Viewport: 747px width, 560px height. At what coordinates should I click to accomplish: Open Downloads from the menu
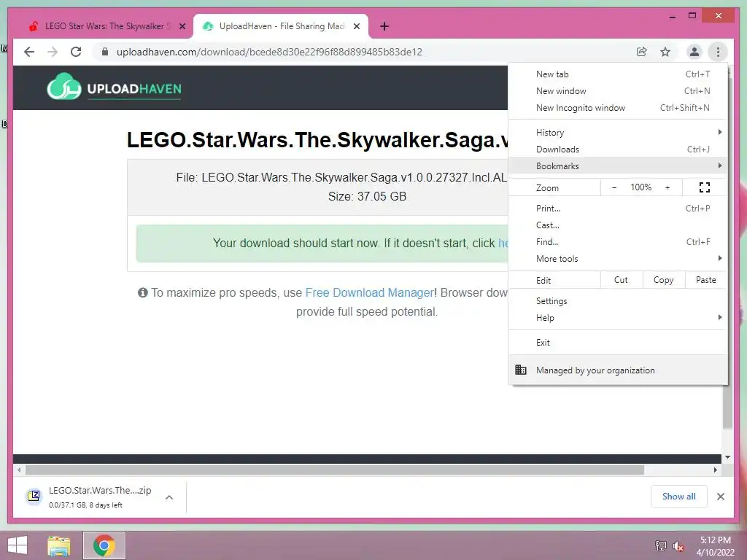pyautogui.click(x=618, y=149)
